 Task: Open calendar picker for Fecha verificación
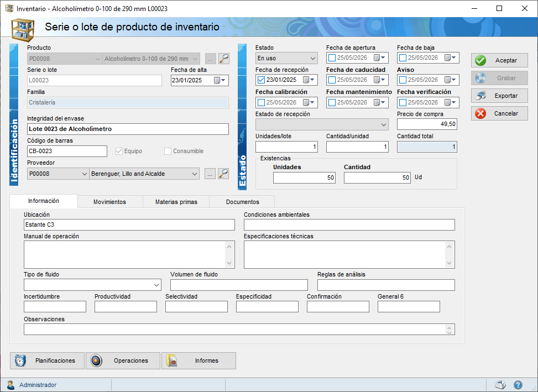450,102
